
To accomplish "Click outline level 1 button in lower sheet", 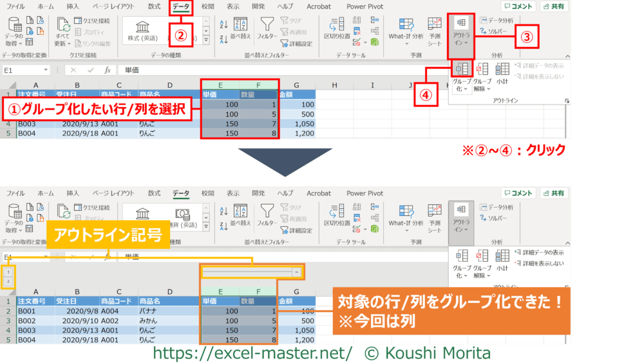I will coord(8,272).
